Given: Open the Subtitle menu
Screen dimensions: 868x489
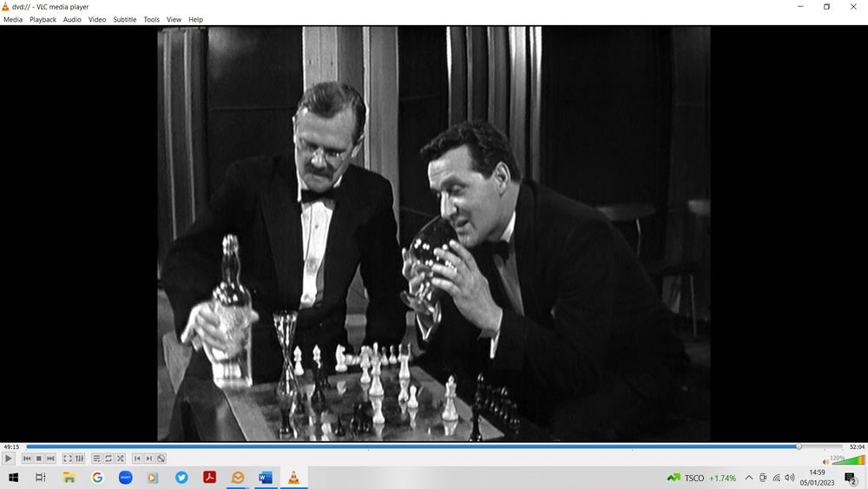Looking at the screenshot, I should [x=124, y=19].
